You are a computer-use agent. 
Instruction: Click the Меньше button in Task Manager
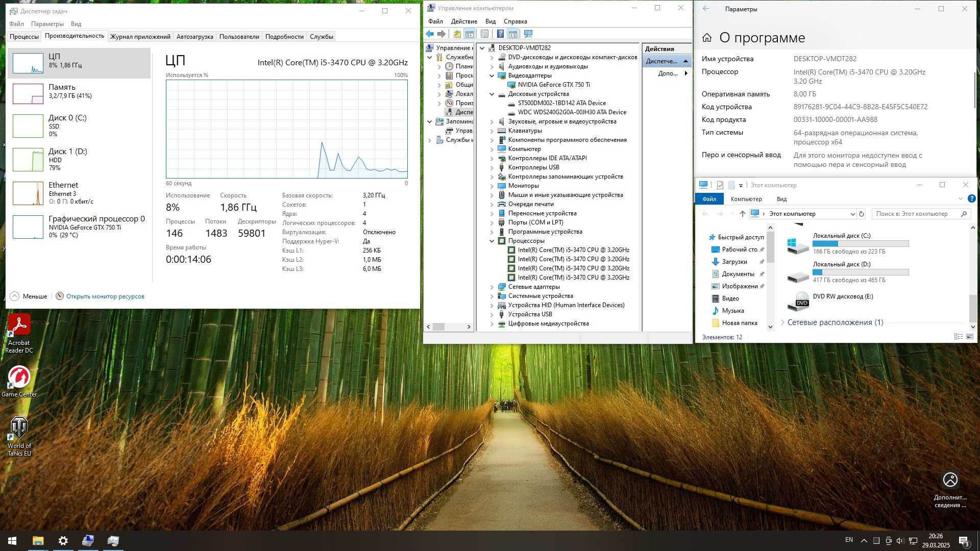(x=29, y=296)
